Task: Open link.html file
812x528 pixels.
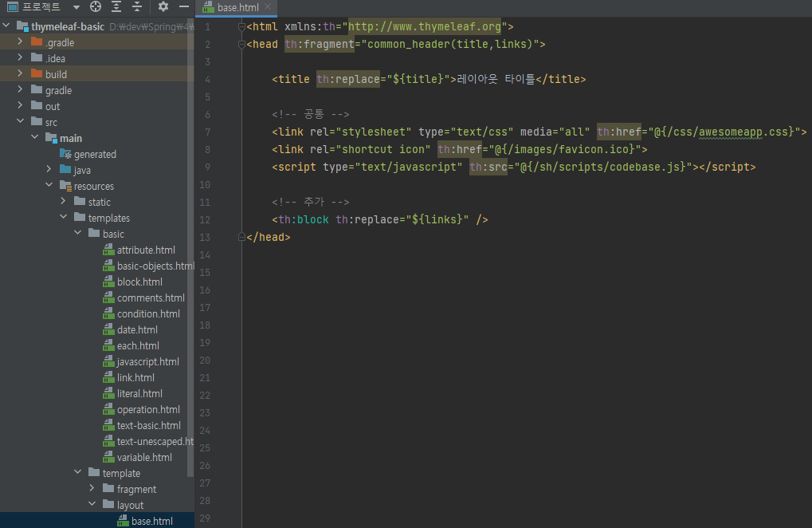Action: tap(135, 378)
